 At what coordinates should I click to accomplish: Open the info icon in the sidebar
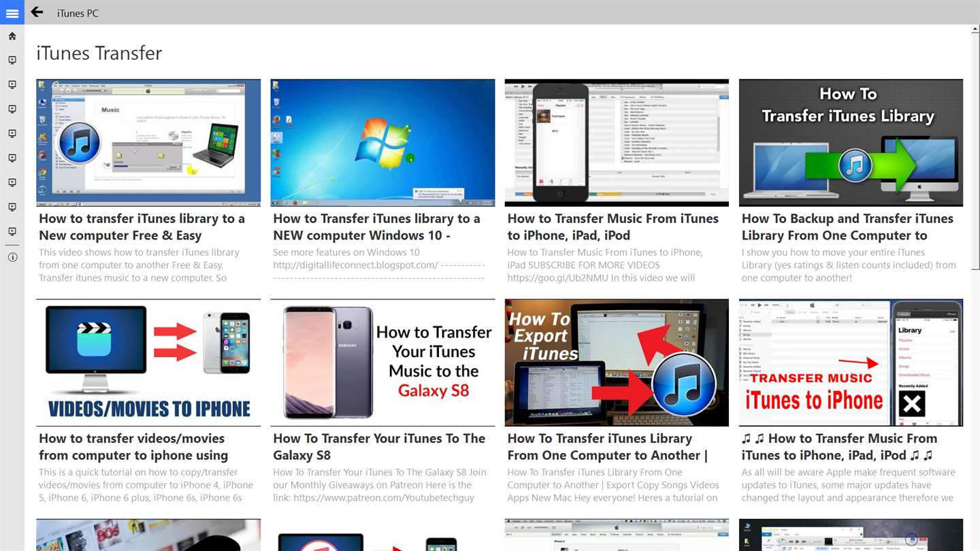pos(12,257)
